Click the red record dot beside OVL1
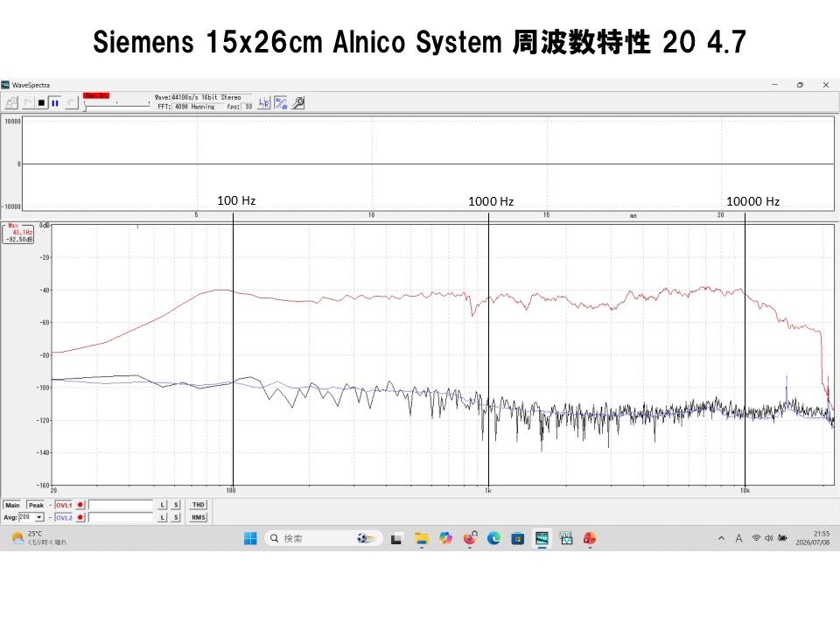 tap(80, 505)
